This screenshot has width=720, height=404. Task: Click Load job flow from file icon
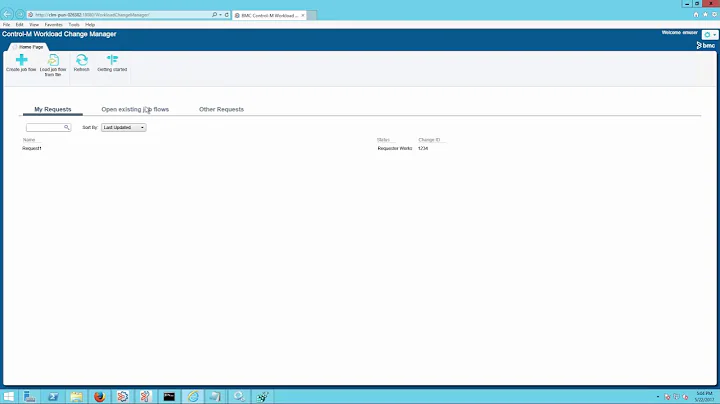(53, 60)
